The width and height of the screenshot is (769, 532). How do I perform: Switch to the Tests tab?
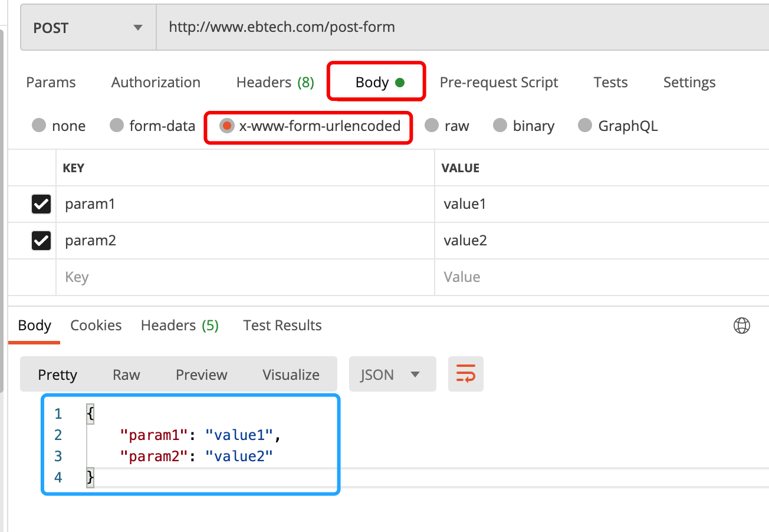click(x=610, y=83)
